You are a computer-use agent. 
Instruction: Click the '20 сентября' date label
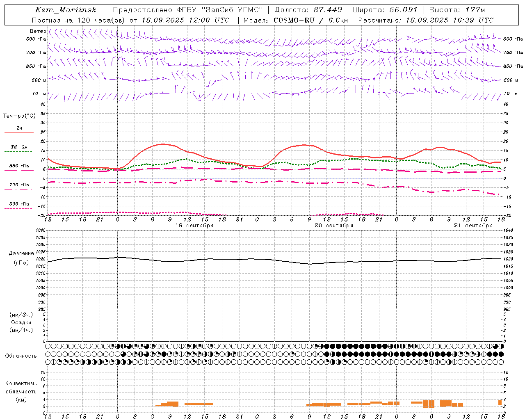(334, 226)
